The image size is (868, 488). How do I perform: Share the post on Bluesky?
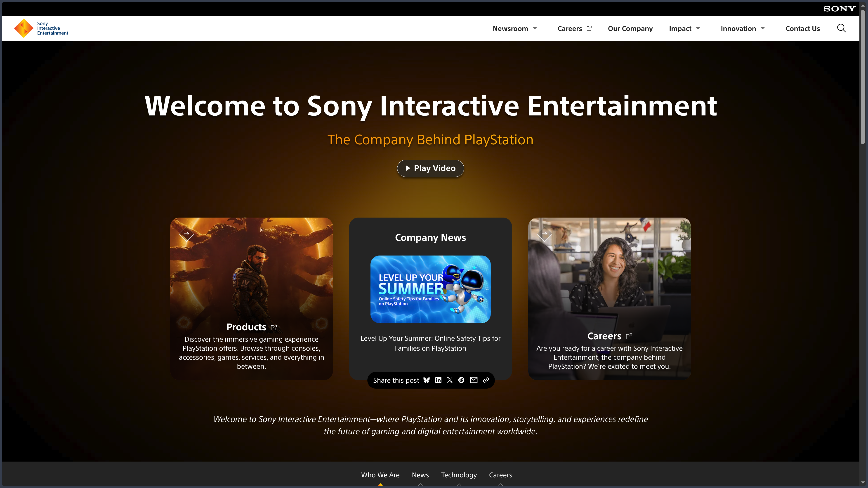[x=427, y=380]
